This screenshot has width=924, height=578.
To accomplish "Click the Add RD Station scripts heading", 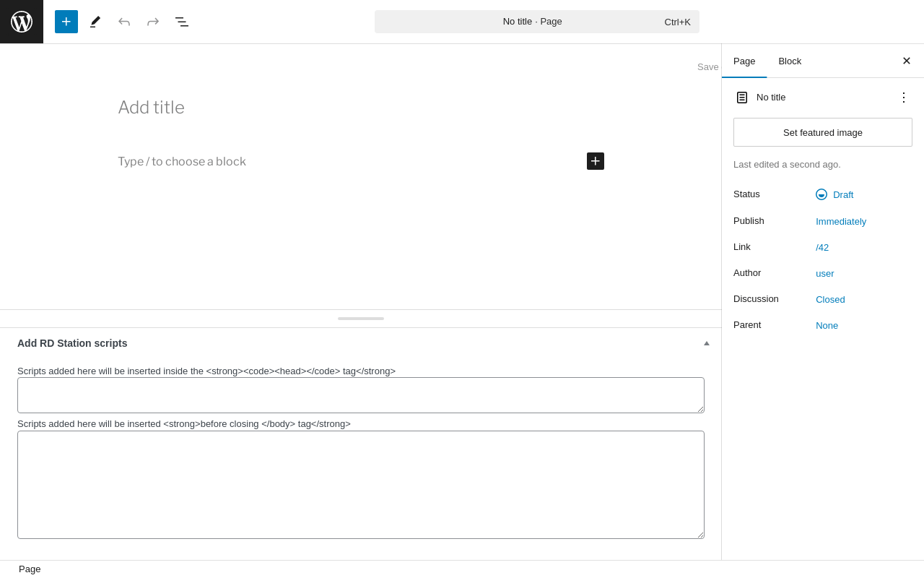I will pos(72,343).
